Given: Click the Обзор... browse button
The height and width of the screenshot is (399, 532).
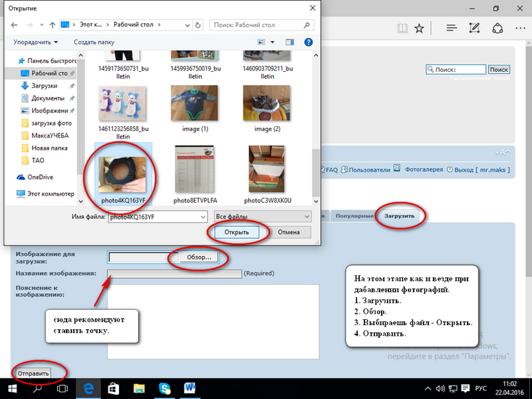Looking at the screenshot, I should [x=198, y=257].
